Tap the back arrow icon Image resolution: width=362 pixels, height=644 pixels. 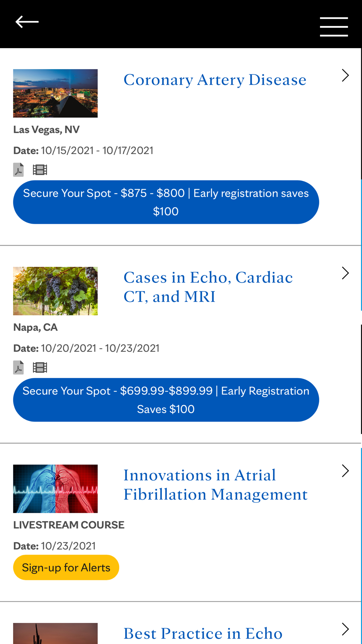point(27,22)
